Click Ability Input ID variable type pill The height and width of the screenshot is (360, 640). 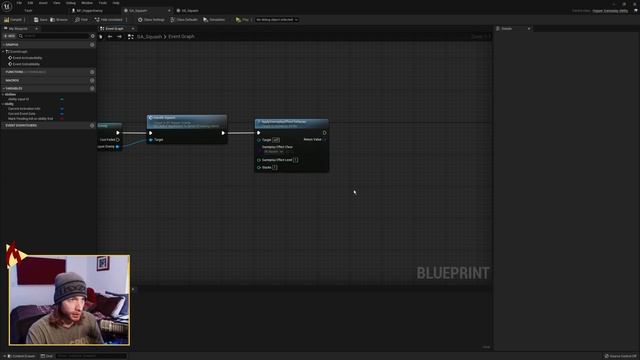click(62, 99)
